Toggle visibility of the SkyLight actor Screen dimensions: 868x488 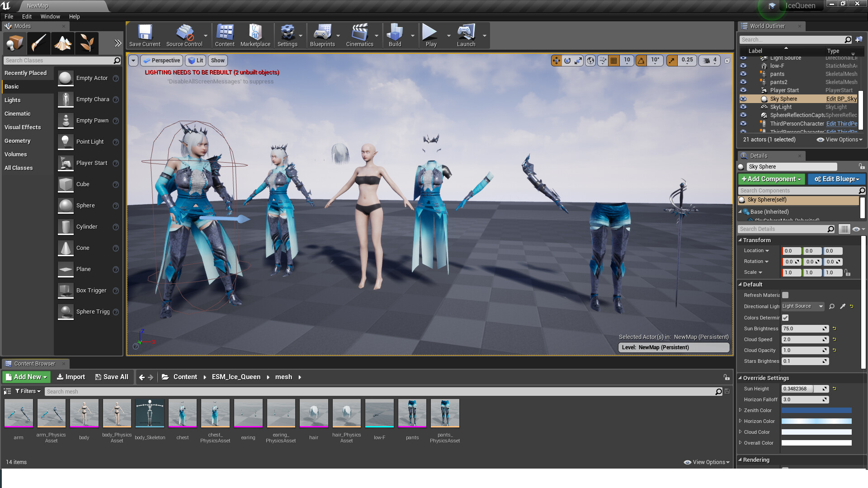[743, 107]
